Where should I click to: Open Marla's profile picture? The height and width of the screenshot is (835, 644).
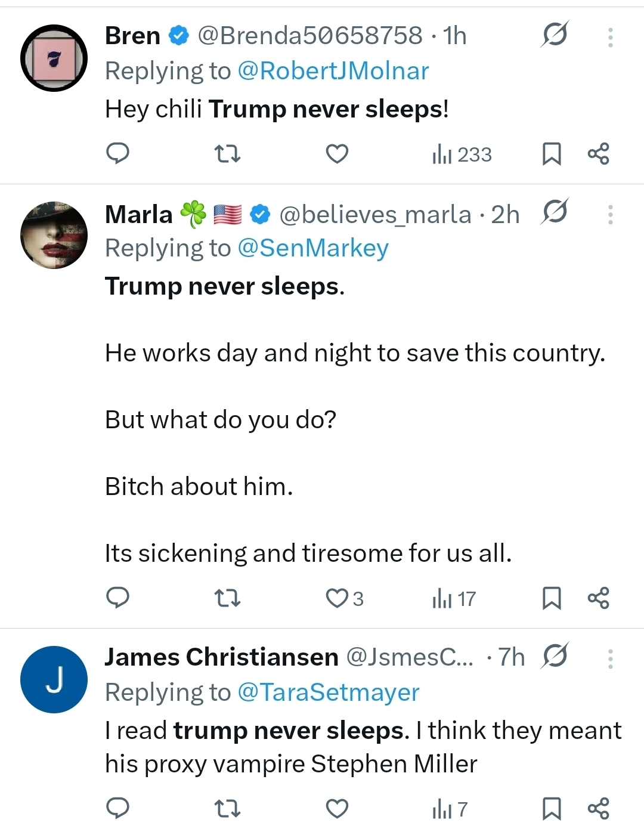(x=54, y=235)
